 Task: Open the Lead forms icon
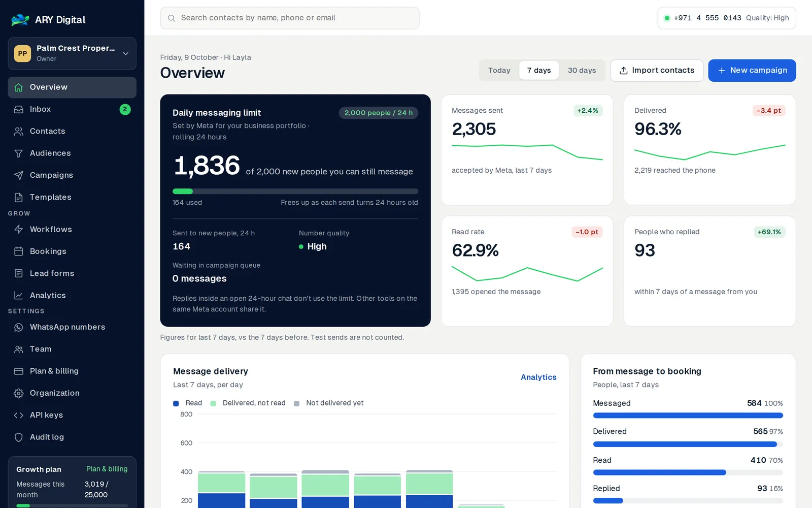[19, 273]
